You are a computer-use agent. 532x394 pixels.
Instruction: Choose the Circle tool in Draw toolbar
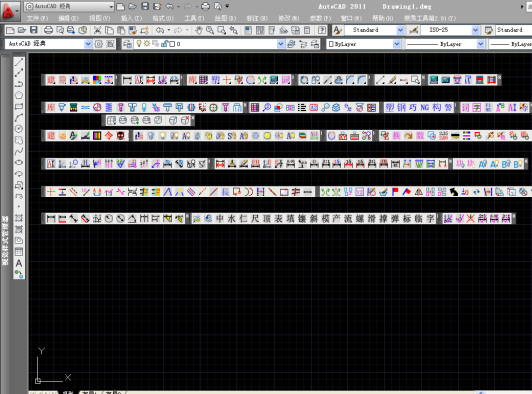click(x=19, y=129)
